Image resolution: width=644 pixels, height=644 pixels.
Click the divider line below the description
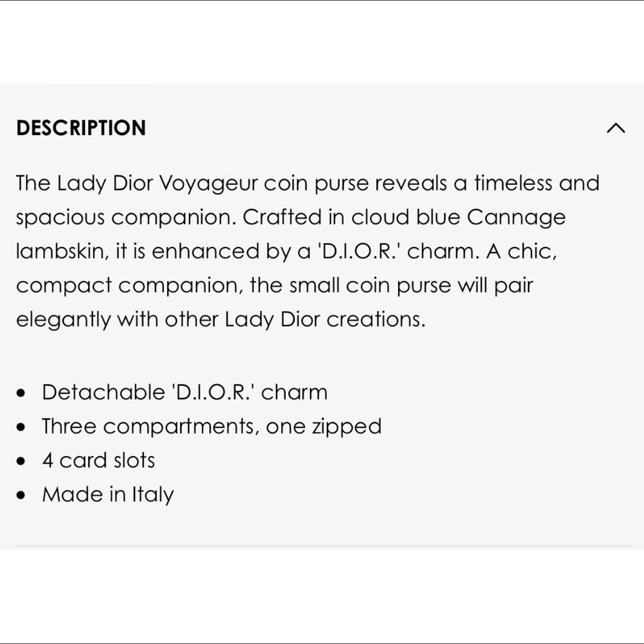pos(324,546)
